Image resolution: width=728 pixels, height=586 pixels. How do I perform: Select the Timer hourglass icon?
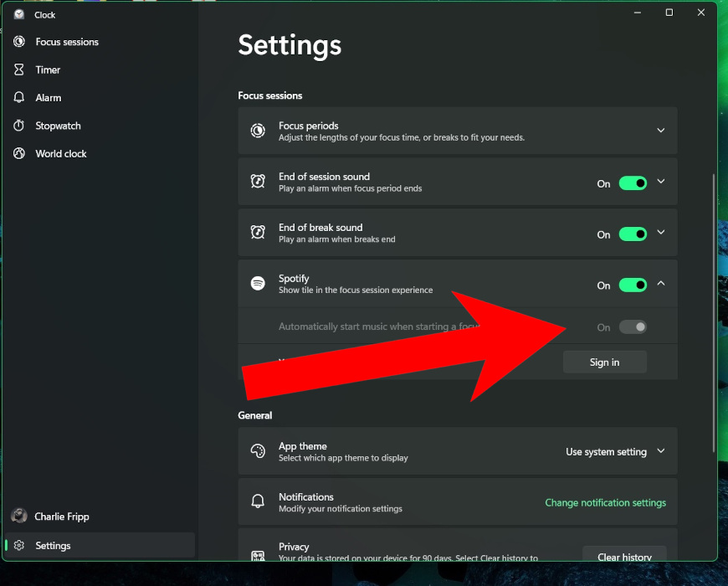(18, 69)
